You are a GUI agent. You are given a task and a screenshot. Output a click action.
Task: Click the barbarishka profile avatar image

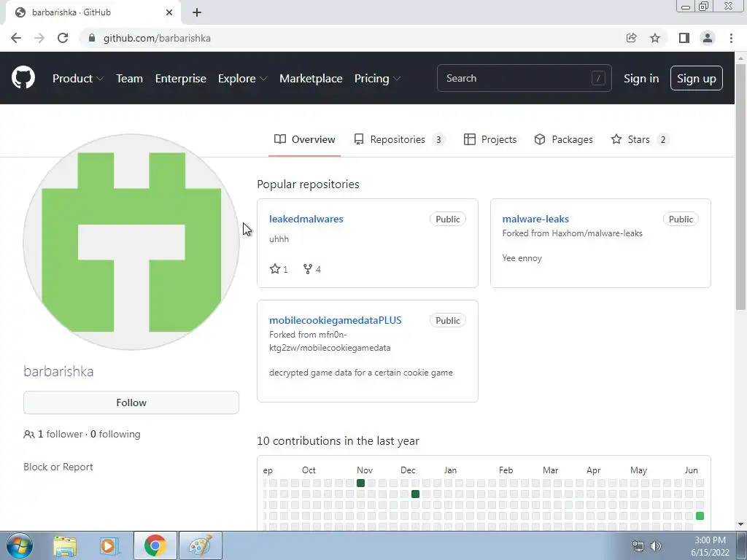[131, 242]
